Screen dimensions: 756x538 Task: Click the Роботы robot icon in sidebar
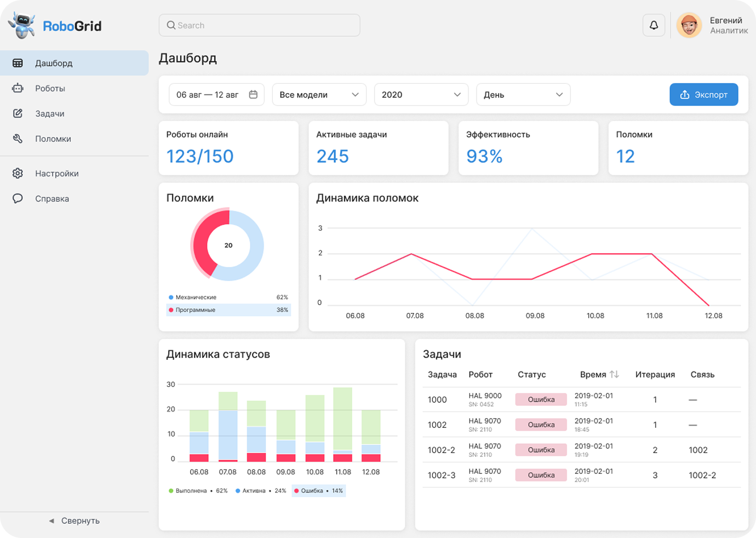click(x=18, y=88)
